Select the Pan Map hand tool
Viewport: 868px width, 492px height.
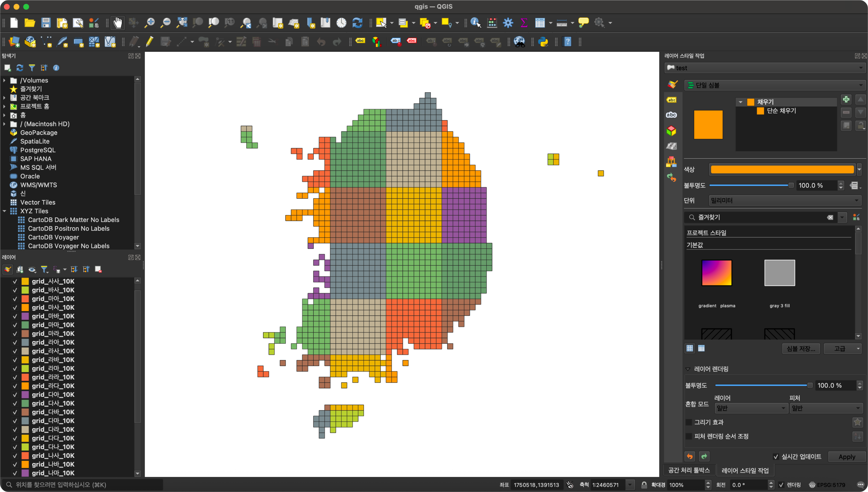[117, 23]
